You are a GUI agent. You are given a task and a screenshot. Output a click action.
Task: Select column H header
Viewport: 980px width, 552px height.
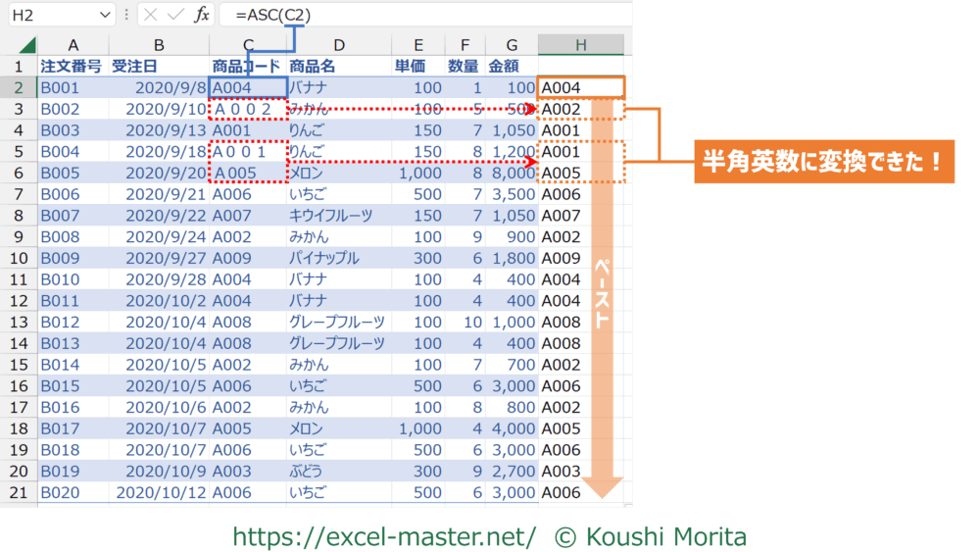coord(580,45)
